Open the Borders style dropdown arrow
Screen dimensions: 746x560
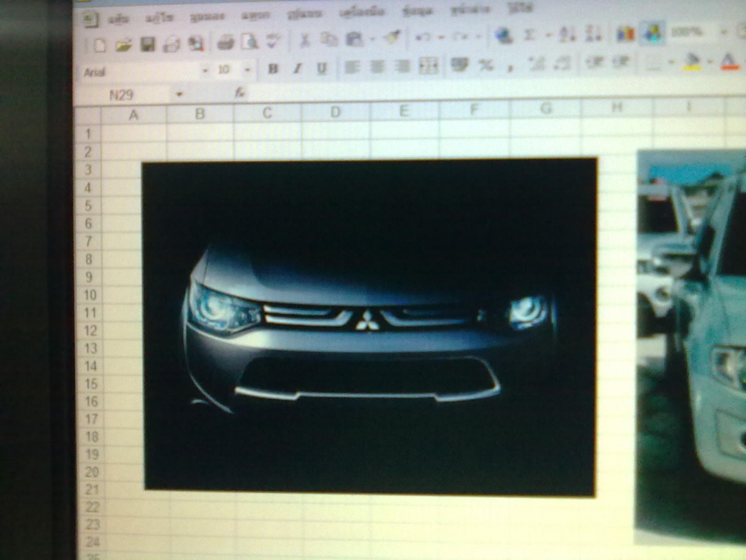(671, 62)
